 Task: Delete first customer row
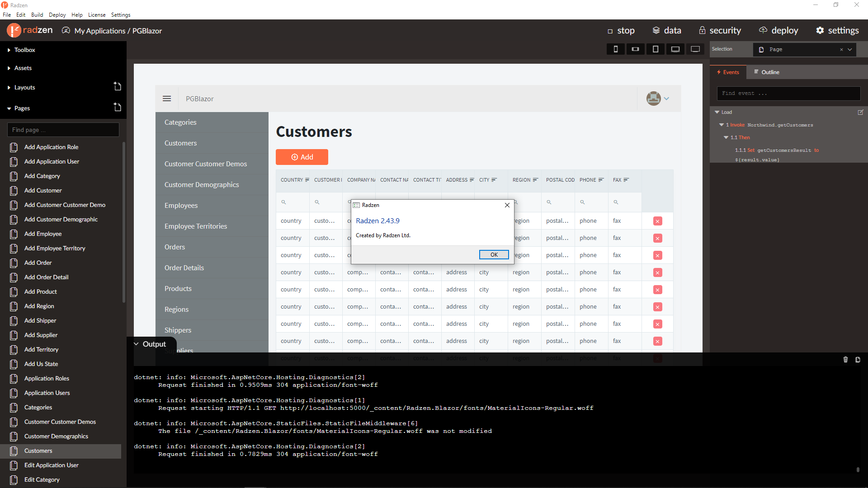click(x=657, y=221)
